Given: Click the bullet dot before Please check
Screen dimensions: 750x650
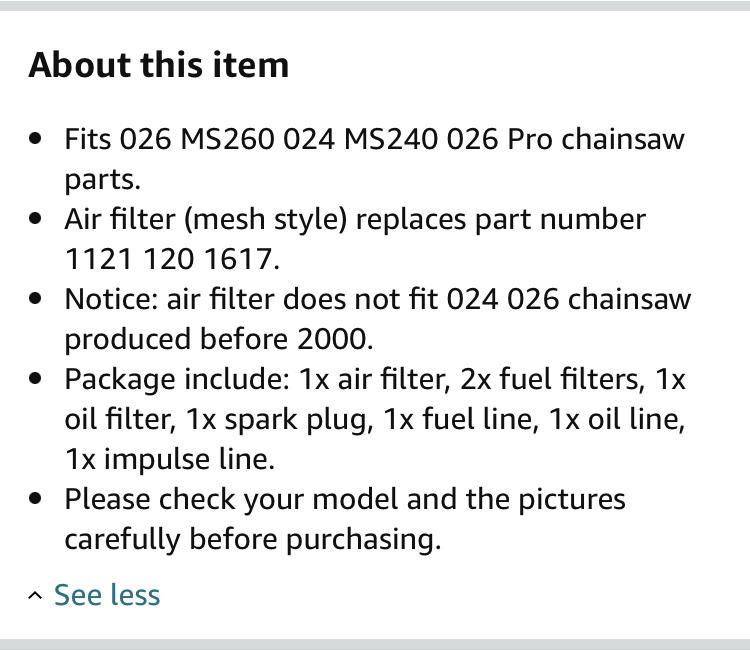Looking at the screenshot, I should click(x=35, y=498).
